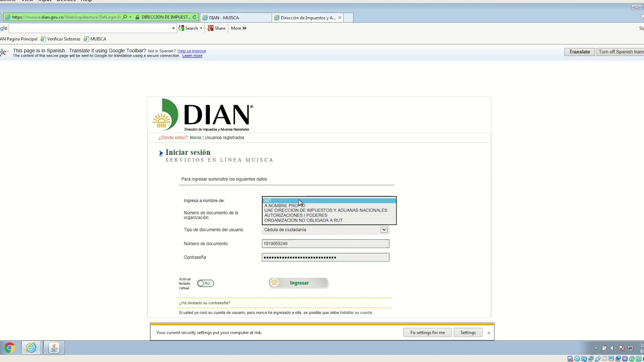644x362 pixels.
Task: Click the Número de documento input field
Action: 326,244
